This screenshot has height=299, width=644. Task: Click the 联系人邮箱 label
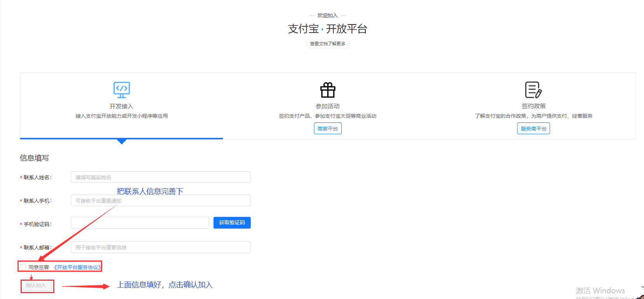37,247
